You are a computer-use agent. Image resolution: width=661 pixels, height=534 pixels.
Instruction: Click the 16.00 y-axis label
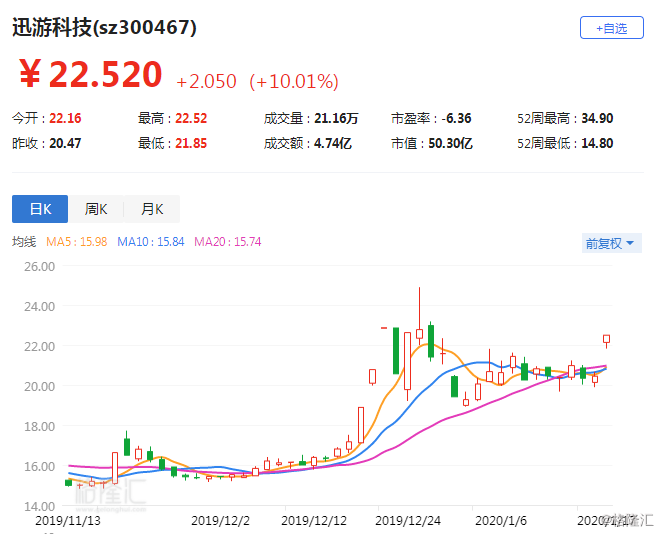pyautogui.click(x=39, y=466)
